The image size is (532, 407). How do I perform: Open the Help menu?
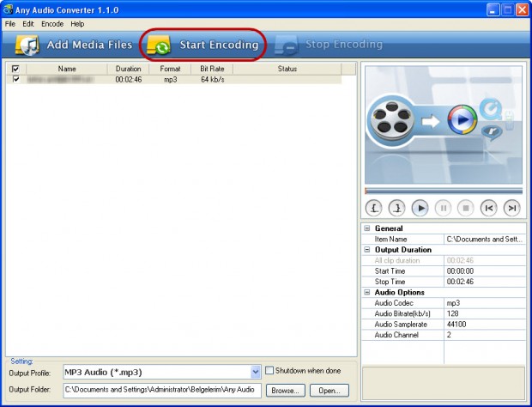point(77,24)
